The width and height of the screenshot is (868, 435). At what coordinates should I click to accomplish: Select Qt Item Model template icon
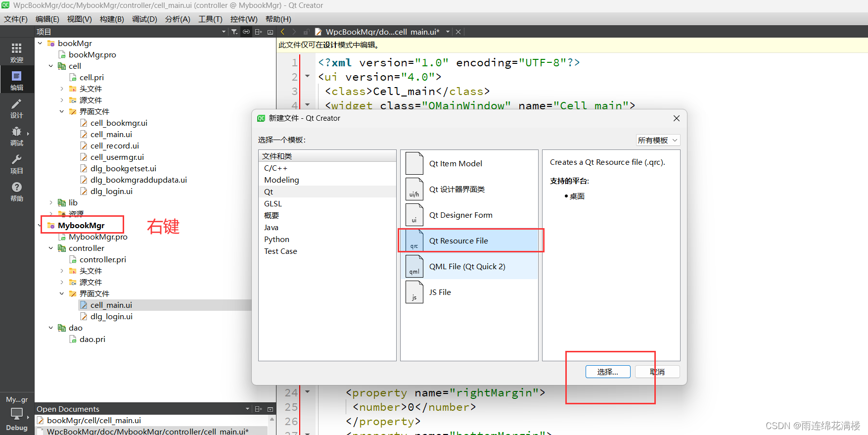pyautogui.click(x=414, y=163)
